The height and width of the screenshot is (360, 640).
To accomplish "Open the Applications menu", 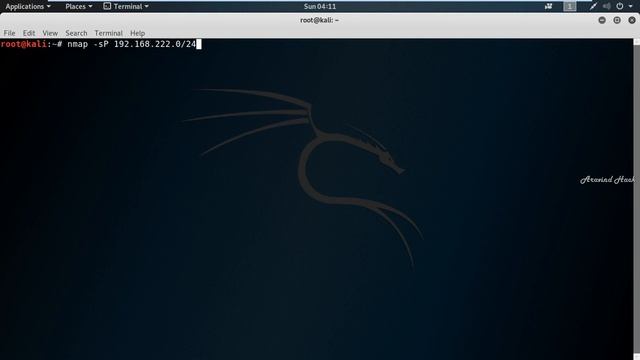I will click(x=28, y=6).
